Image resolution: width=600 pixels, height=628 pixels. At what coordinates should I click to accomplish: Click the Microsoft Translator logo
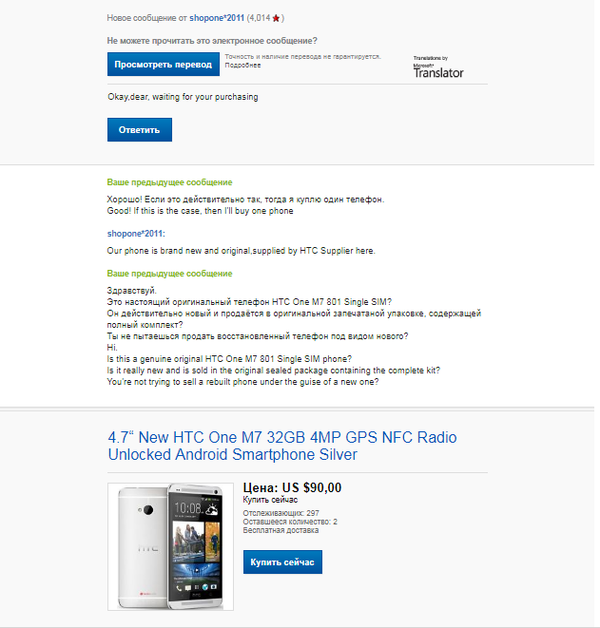[x=438, y=68]
